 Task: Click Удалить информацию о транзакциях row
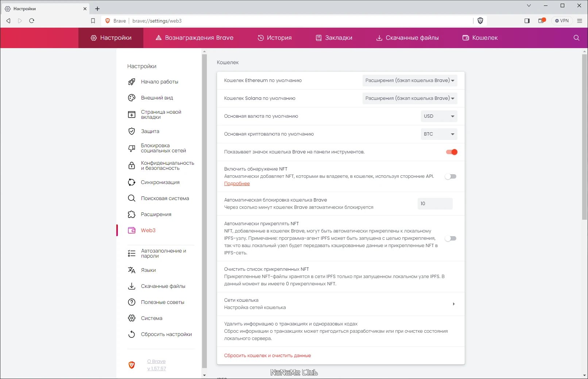tap(341, 331)
